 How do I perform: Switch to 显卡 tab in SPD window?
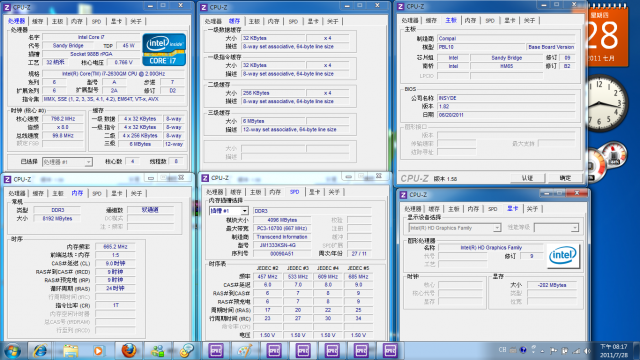point(314,192)
